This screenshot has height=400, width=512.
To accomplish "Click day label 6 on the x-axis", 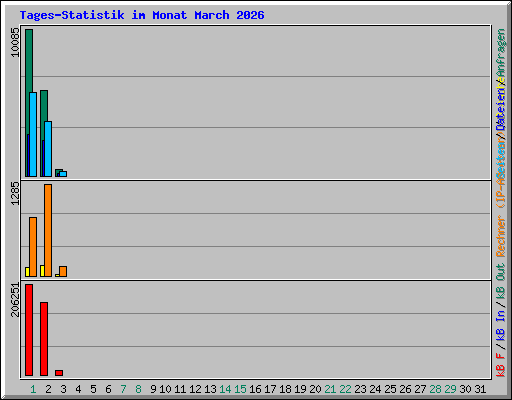I will [108, 389].
